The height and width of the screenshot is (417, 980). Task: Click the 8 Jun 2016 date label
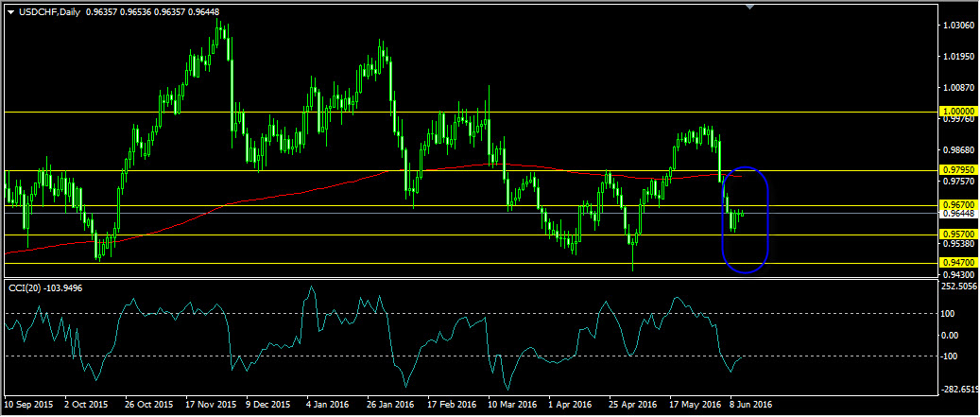click(752, 405)
